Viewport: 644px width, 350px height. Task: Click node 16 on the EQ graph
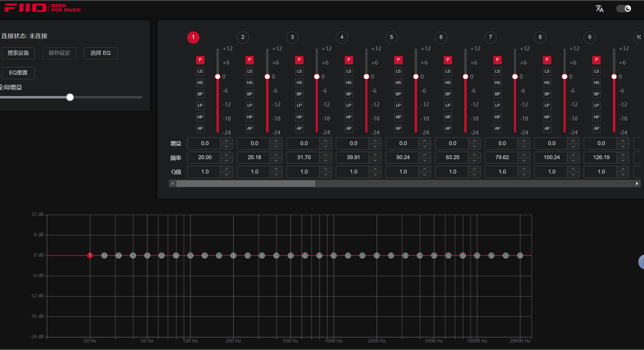pos(305,255)
